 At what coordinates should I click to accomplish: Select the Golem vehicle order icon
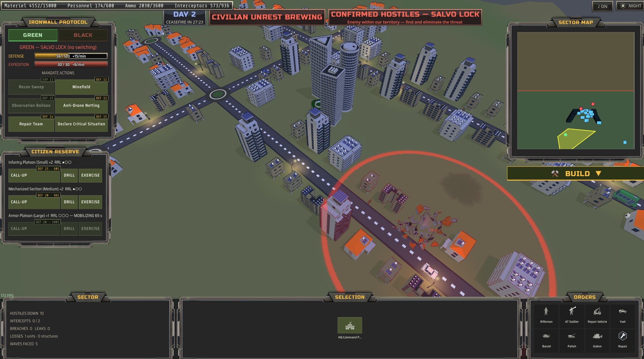click(x=597, y=340)
